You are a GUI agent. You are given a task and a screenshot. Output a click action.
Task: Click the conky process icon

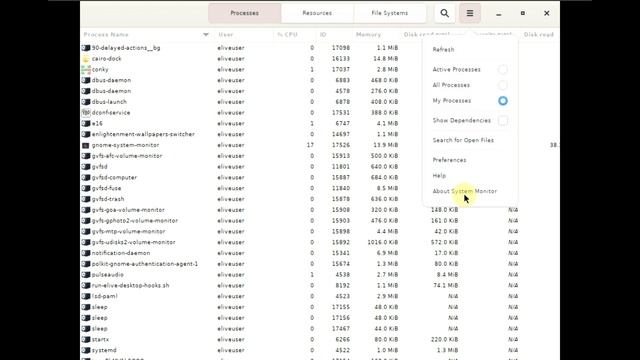tap(86, 69)
